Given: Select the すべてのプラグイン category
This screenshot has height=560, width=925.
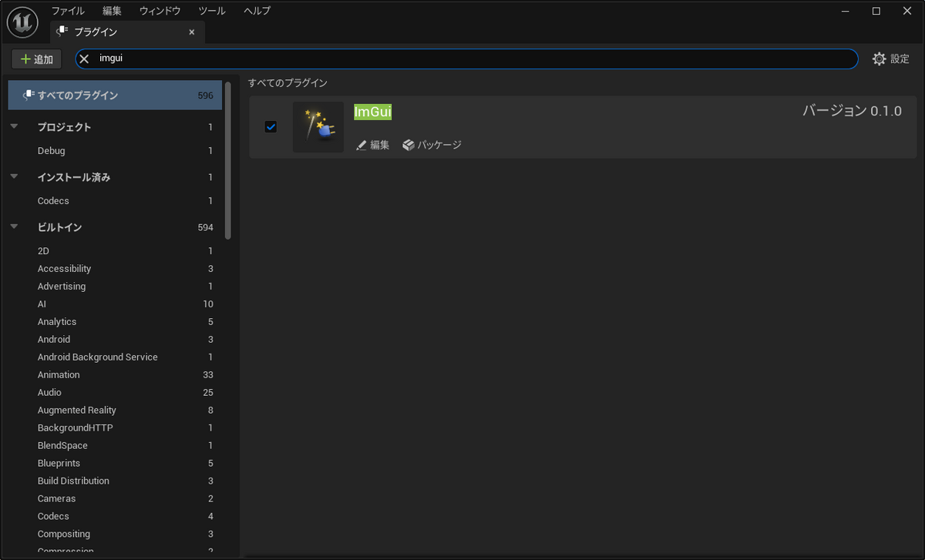Looking at the screenshot, I should (x=77, y=95).
